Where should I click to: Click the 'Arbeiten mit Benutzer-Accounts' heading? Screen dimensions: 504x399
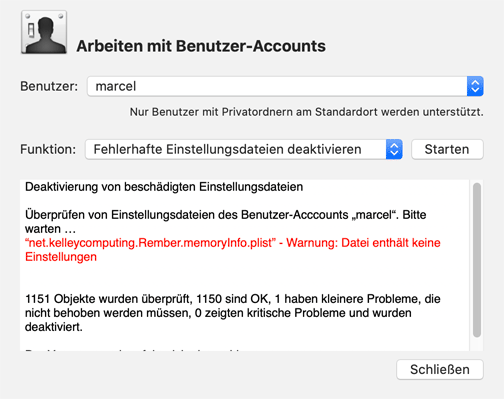click(x=201, y=46)
